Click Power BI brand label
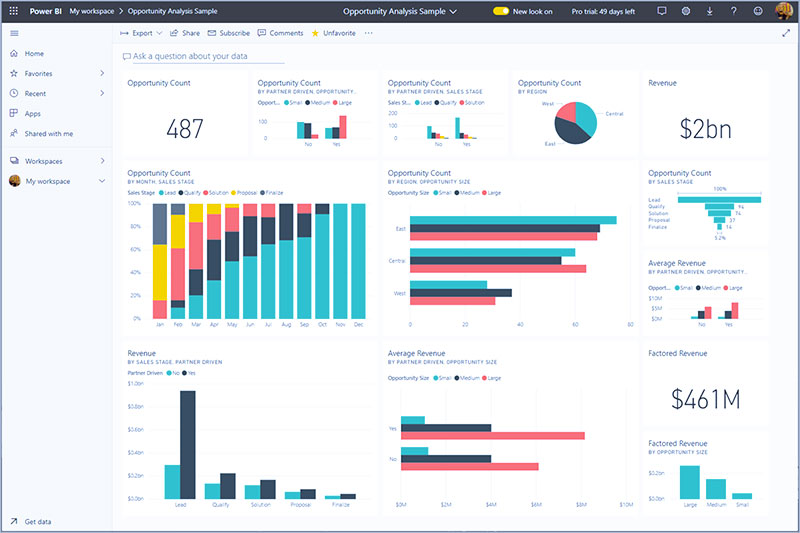The height and width of the screenshot is (533, 800). (45, 11)
